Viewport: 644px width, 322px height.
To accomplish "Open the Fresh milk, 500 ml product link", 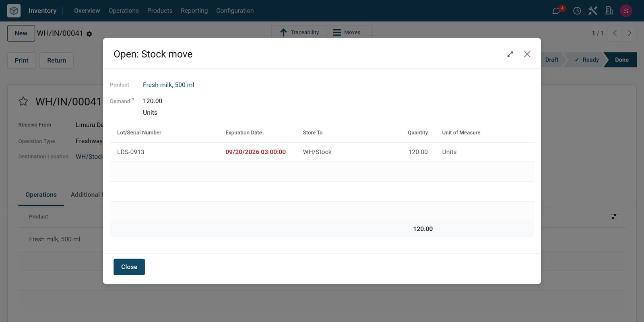I will coord(168,85).
